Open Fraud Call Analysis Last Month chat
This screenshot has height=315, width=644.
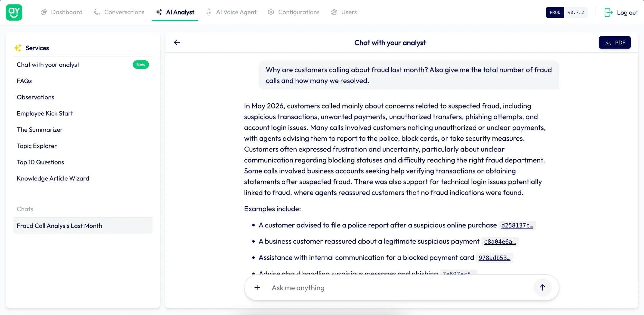coord(83,226)
